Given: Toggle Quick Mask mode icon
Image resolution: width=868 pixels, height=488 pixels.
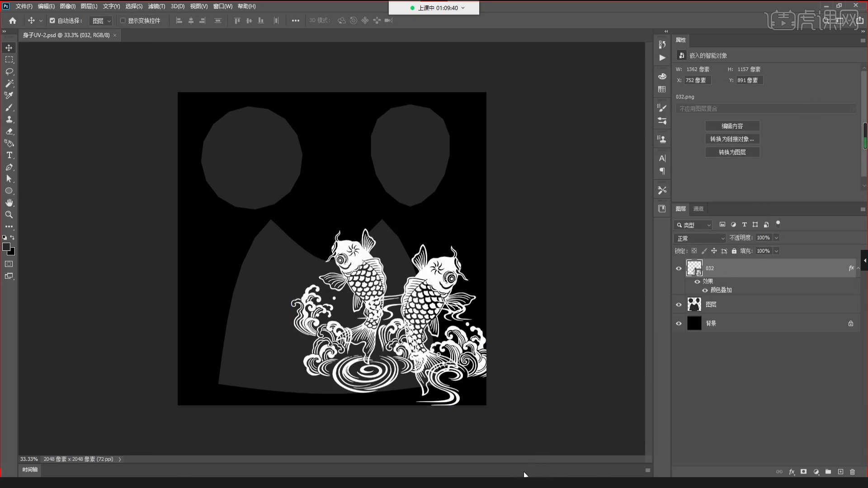Looking at the screenshot, I should [x=9, y=264].
